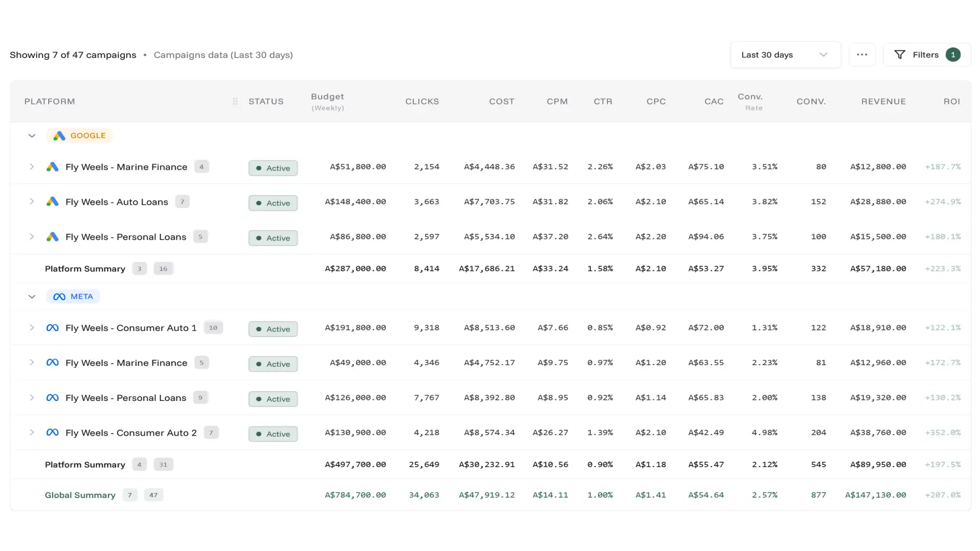Screen dimensions: 980x551
Task: Click the ROI percentage badge on Consumer Auto 2
Action: (x=943, y=432)
